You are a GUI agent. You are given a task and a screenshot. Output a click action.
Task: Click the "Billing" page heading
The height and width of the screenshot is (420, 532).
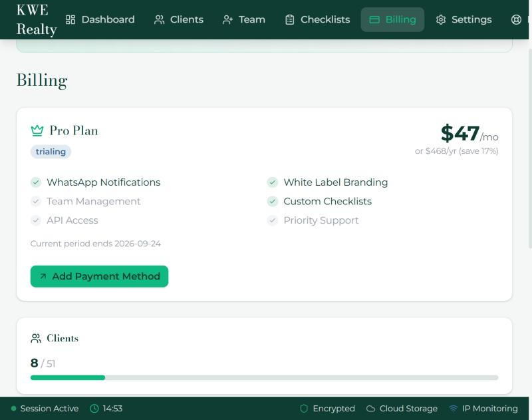point(42,81)
